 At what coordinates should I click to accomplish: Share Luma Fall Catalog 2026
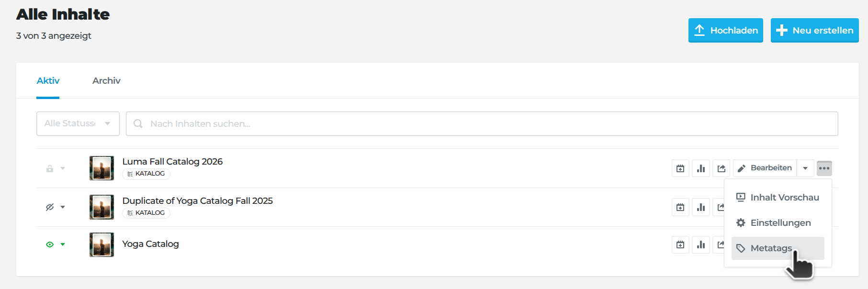[x=721, y=168]
